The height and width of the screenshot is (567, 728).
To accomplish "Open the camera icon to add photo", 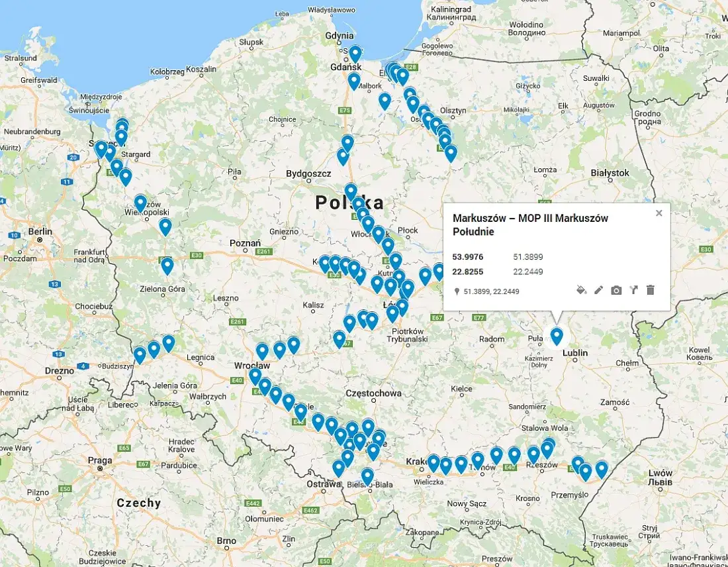I will tap(616, 289).
